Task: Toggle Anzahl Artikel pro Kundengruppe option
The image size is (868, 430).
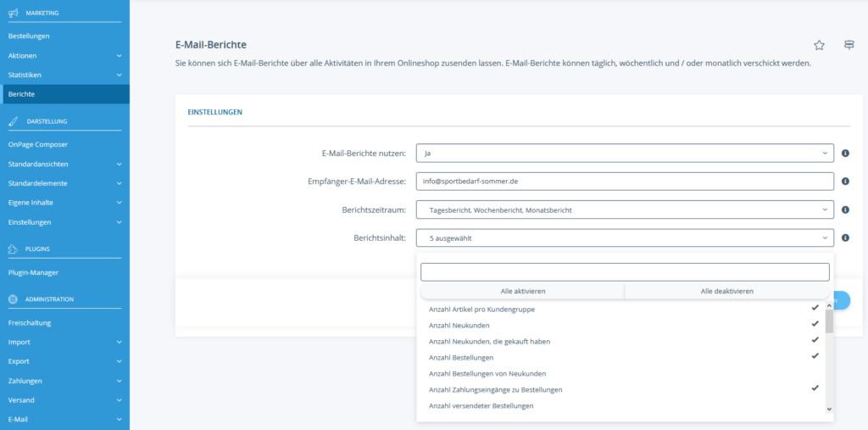Action: pos(620,310)
